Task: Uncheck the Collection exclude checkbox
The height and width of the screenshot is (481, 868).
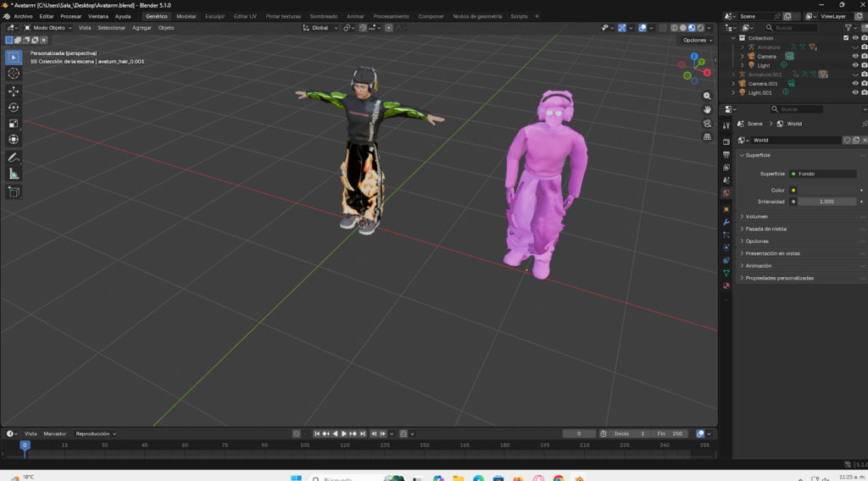Action: tap(846, 38)
